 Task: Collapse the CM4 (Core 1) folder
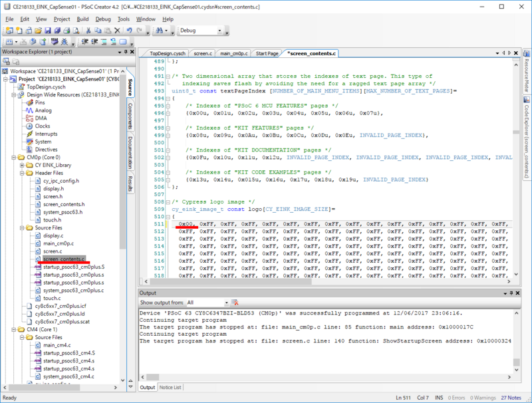coord(13,329)
